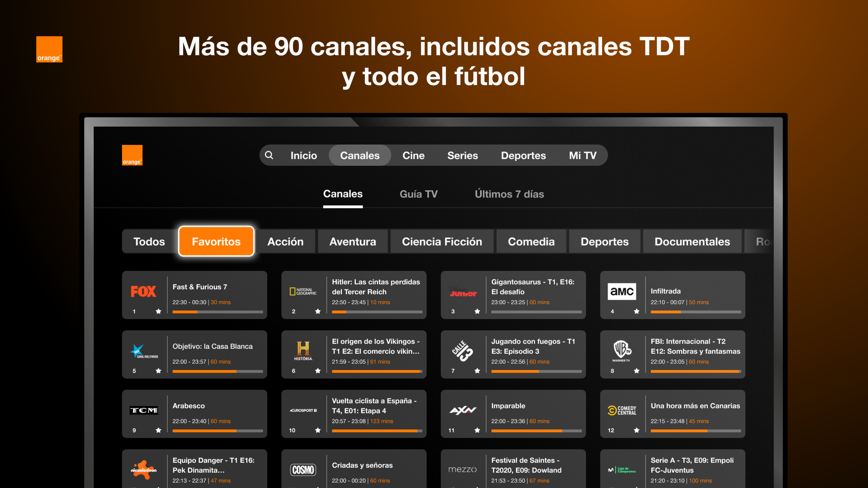
Task: Filter channels by Deportes category chip
Action: tap(604, 242)
